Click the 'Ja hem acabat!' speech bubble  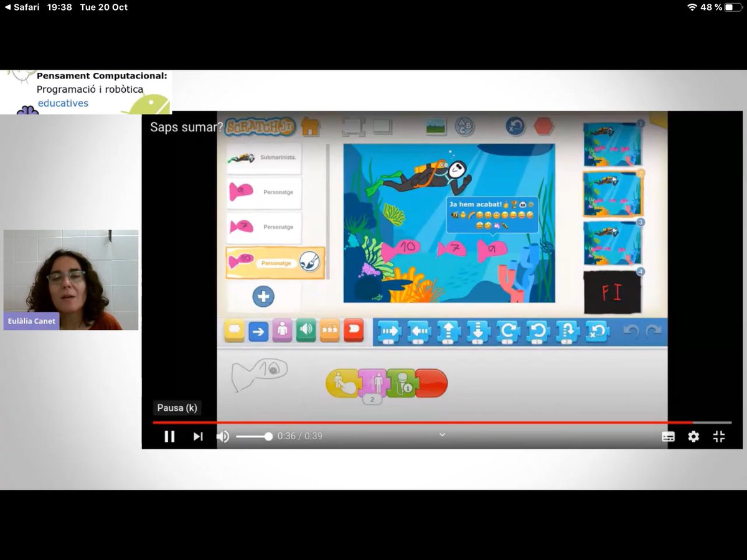tap(492, 215)
